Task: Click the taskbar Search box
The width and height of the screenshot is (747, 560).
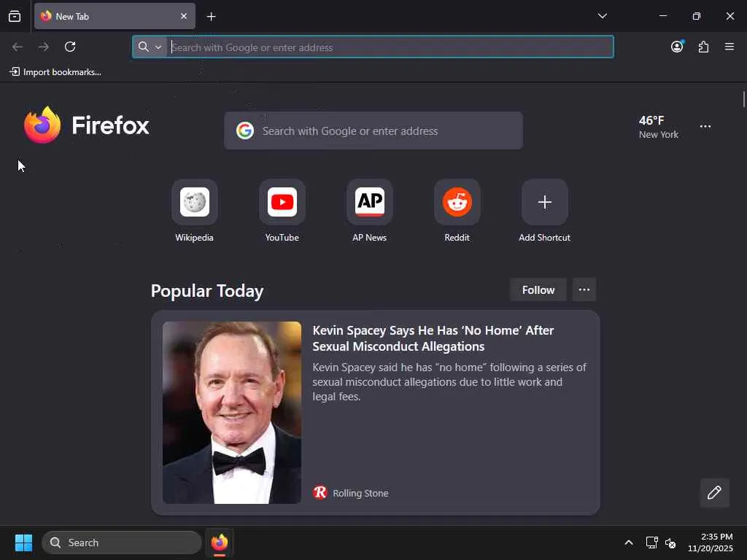Action: pyautogui.click(x=122, y=542)
